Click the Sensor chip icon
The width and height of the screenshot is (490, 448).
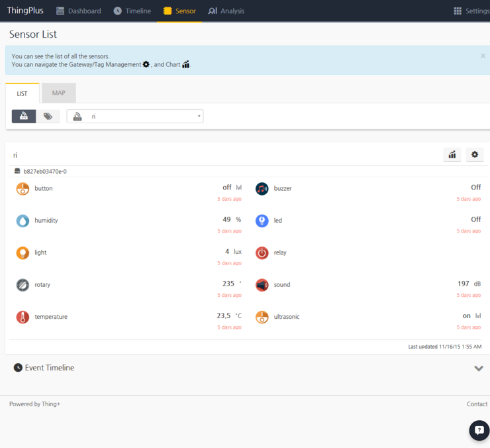point(168,11)
